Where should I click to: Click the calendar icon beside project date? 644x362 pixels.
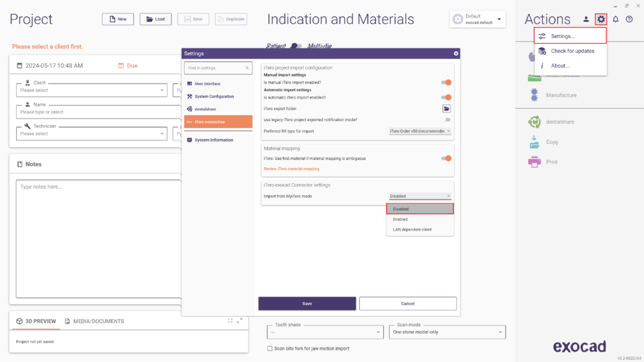(19, 65)
